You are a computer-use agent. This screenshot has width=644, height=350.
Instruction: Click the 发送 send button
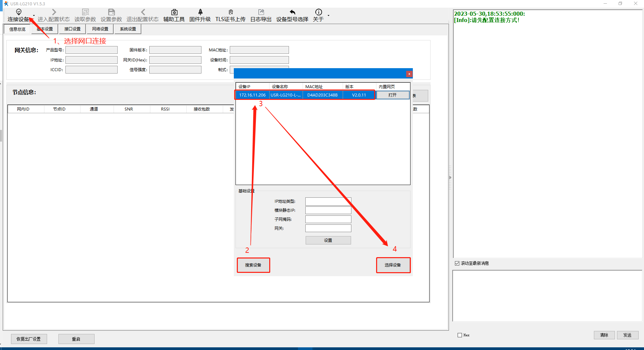tap(628, 335)
